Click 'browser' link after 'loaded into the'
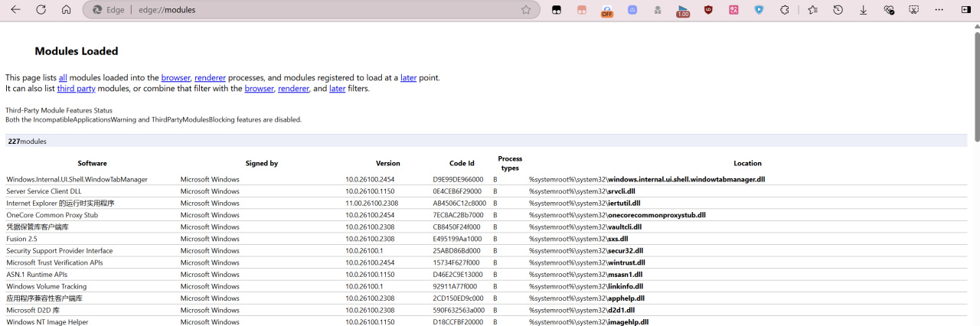 click(176, 77)
